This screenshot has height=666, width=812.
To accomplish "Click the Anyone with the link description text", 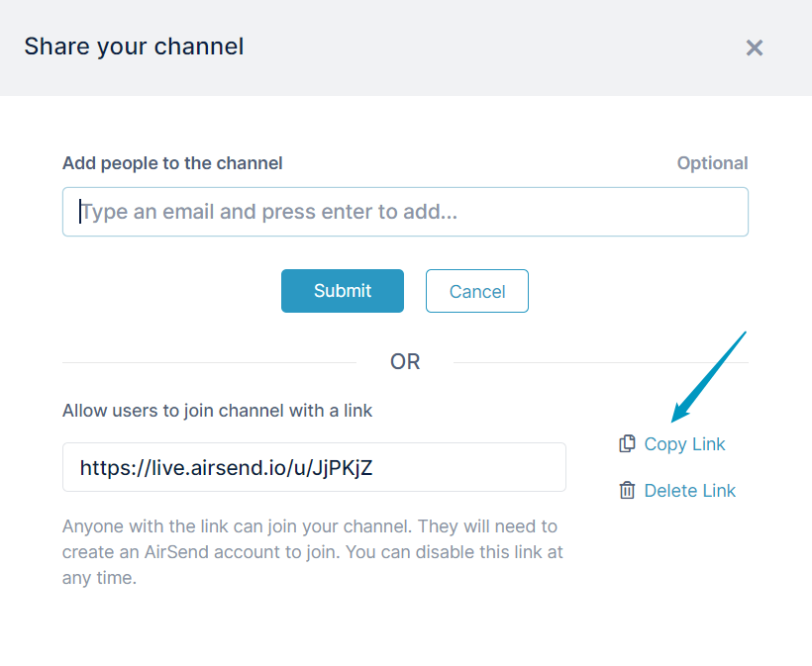I will (312, 552).
